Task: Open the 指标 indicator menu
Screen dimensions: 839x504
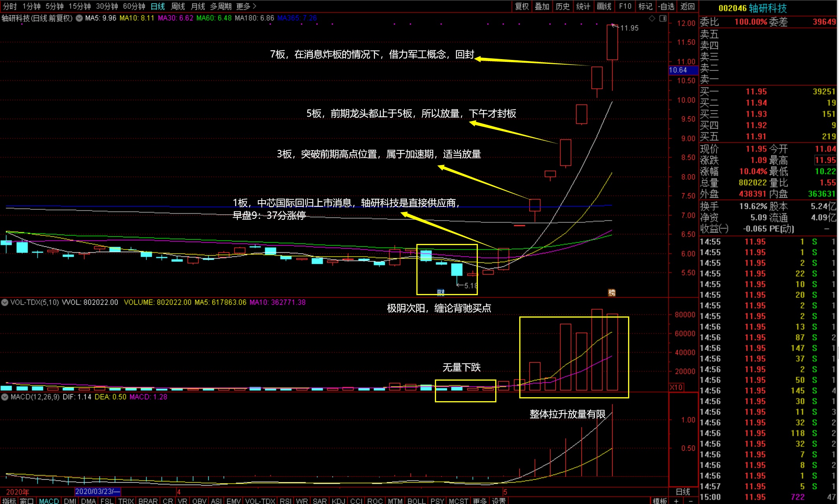Action: (9, 501)
